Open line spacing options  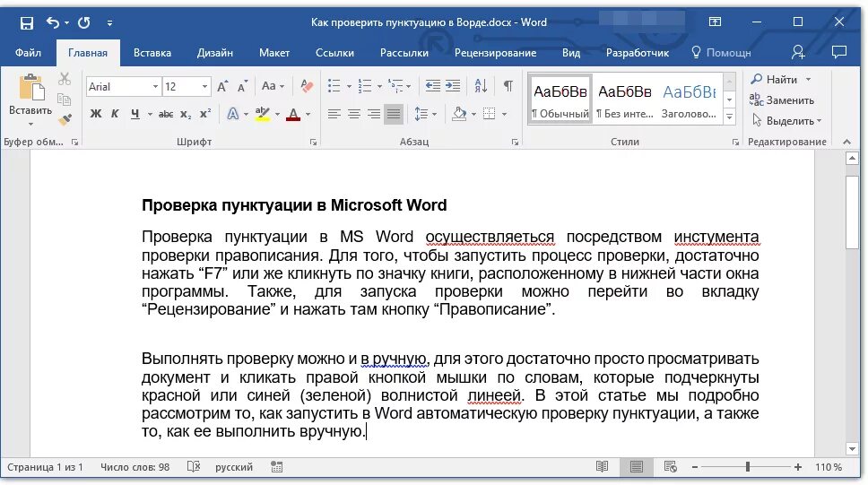pos(425,114)
